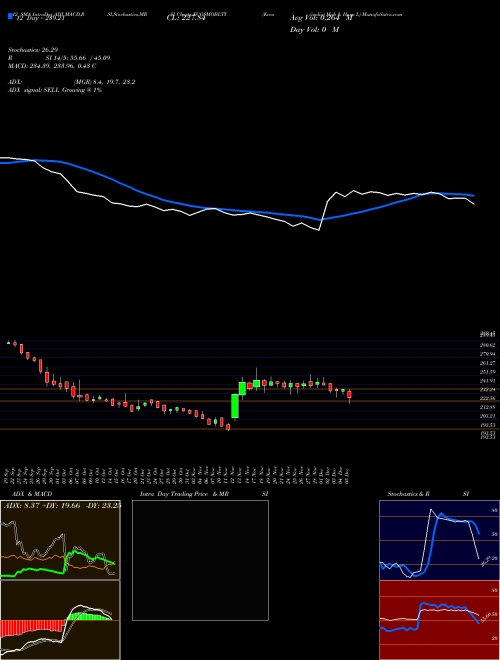Click the 212.88 price axis label

click(488, 407)
